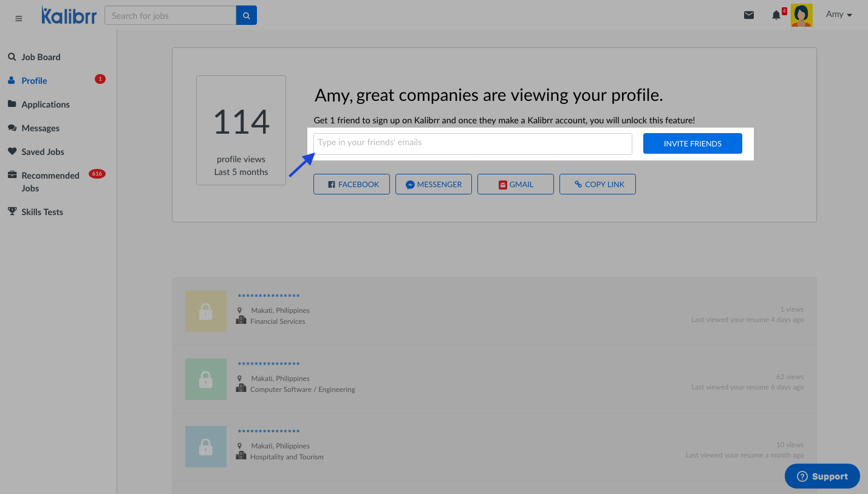Click the hamburger menu icon
The width and height of the screenshot is (868, 494).
tap(18, 19)
